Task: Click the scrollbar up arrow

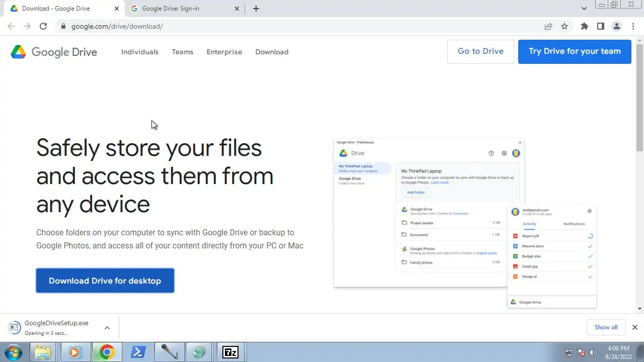Action: click(x=639, y=39)
